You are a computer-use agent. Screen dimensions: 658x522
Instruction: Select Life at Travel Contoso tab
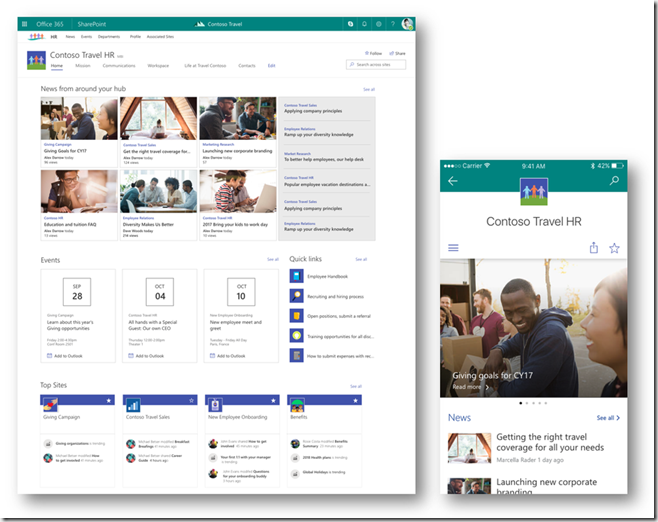click(x=205, y=66)
